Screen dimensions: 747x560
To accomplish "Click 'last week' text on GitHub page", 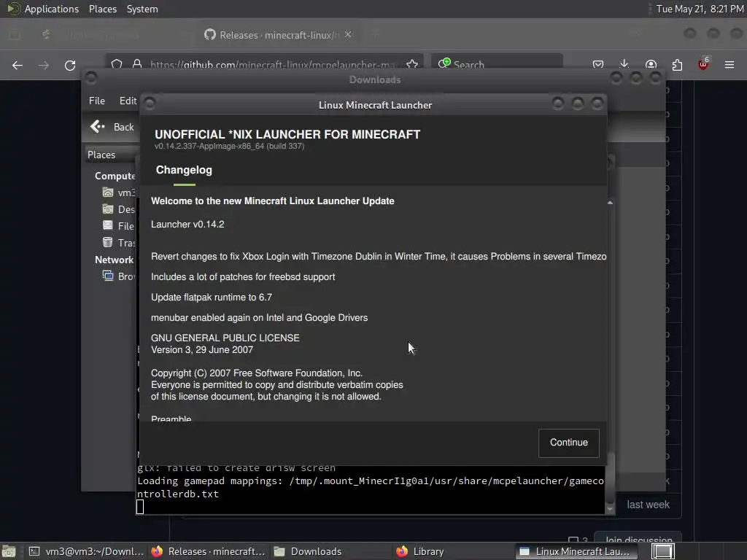I will [648, 505].
